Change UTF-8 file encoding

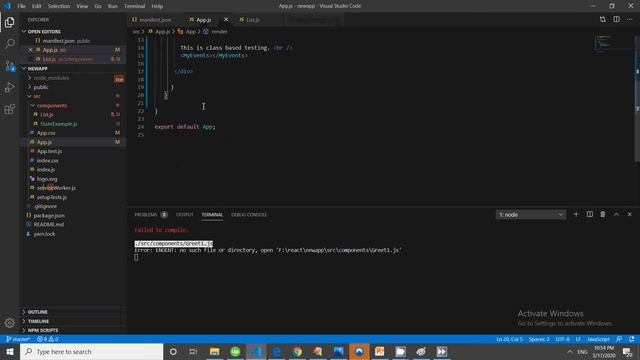(x=562, y=339)
